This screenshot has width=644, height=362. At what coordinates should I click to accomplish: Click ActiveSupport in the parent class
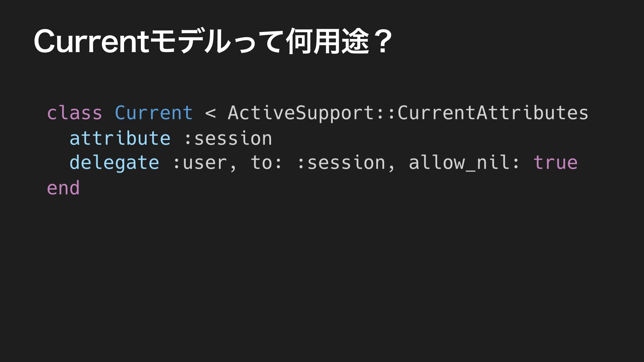301,113
